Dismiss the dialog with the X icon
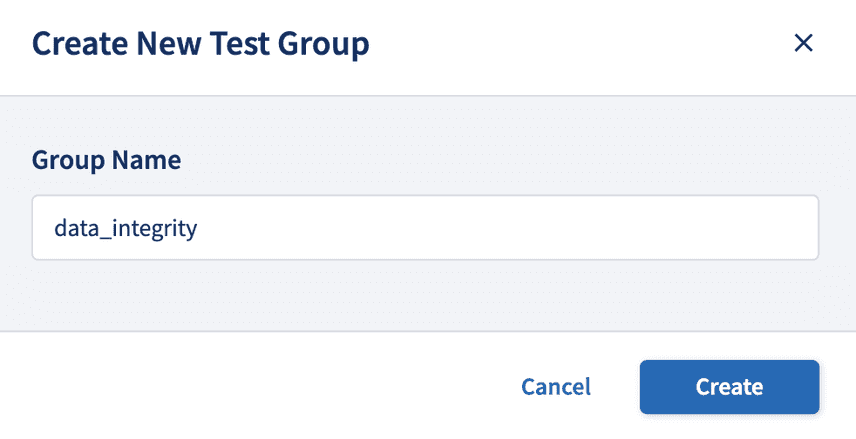Image resolution: width=856 pixels, height=439 pixels. [803, 43]
